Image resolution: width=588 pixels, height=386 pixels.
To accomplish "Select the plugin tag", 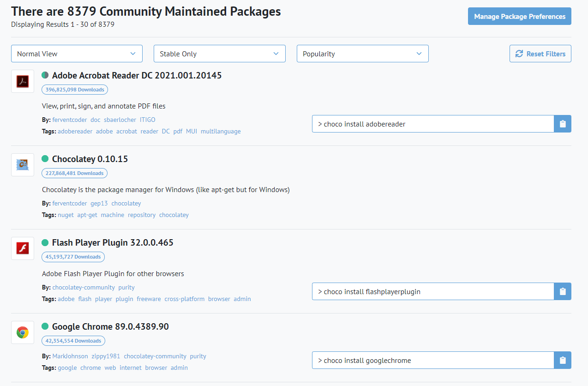I will click(125, 299).
